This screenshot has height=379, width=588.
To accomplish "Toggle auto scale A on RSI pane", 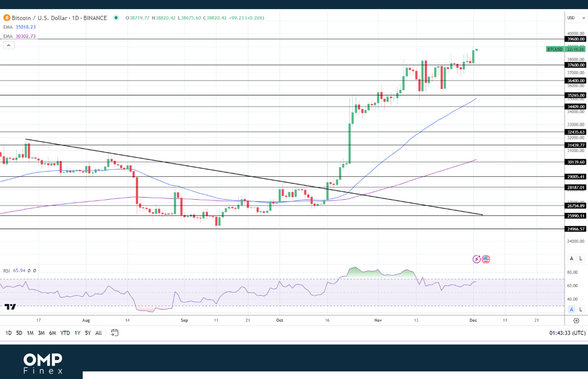I will 571,309.
